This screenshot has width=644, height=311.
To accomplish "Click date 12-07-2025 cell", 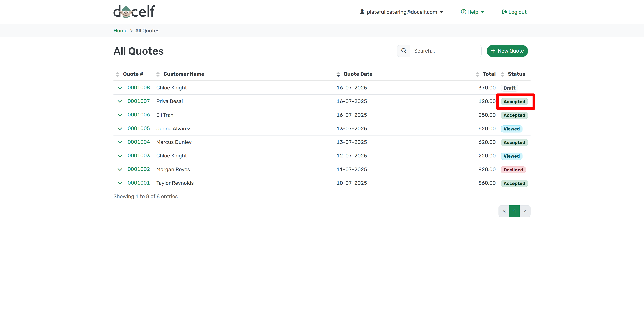I will point(352,156).
